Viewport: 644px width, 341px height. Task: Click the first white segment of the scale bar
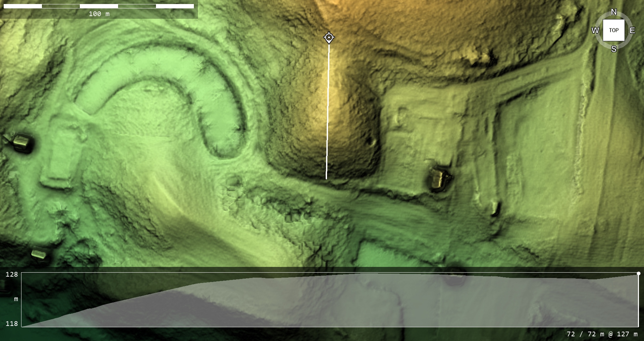[x=22, y=6]
